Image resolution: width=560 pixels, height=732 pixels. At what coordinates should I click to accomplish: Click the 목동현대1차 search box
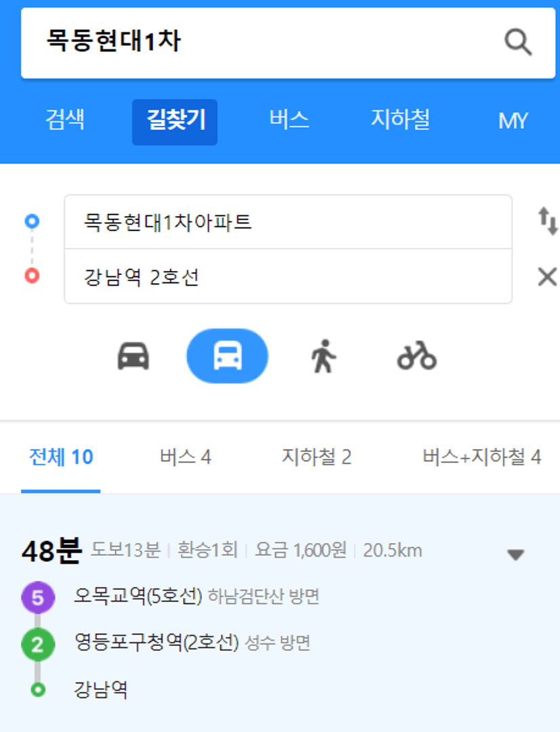pyautogui.click(x=288, y=43)
